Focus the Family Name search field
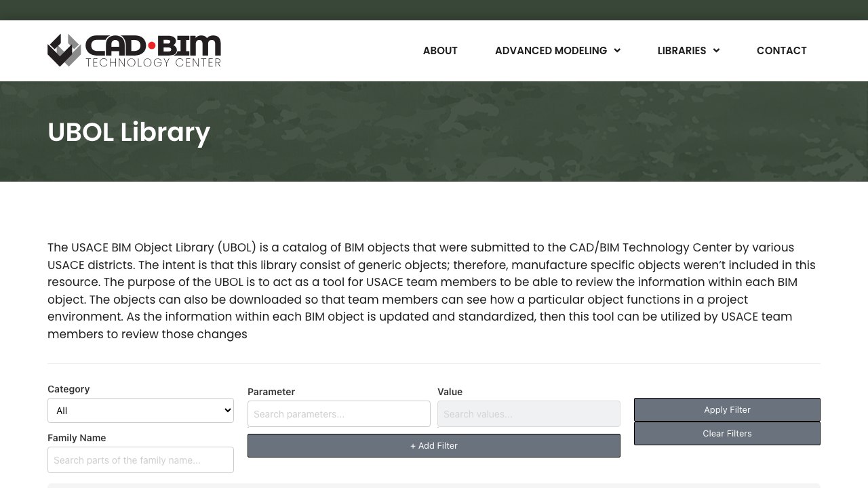Screen dimensions: 868x488 point(140,460)
